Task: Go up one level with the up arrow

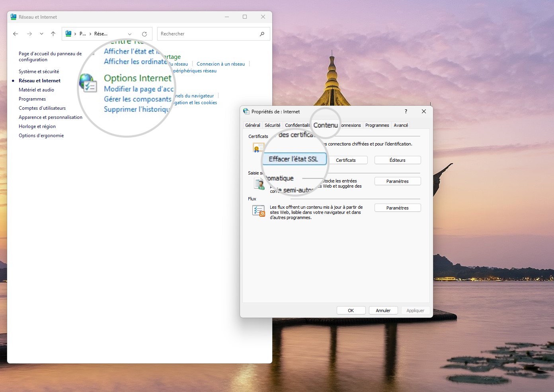Action: pos(53,34)
